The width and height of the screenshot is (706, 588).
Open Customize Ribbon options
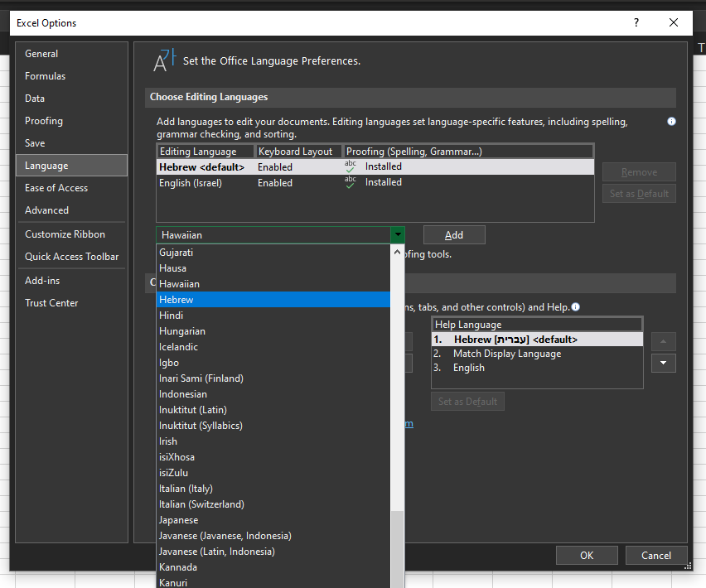coord(71,234)
